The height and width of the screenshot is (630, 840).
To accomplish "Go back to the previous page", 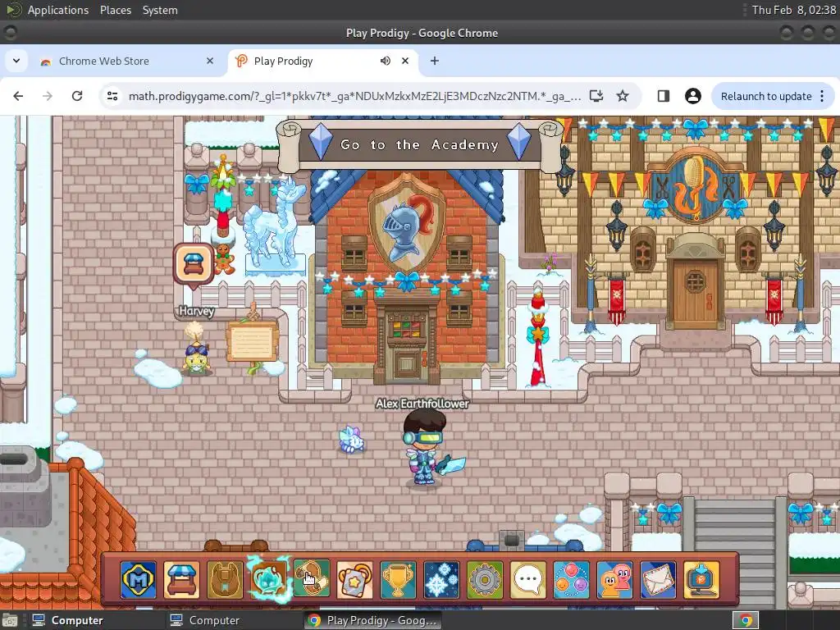I will [x=18, y=97].
